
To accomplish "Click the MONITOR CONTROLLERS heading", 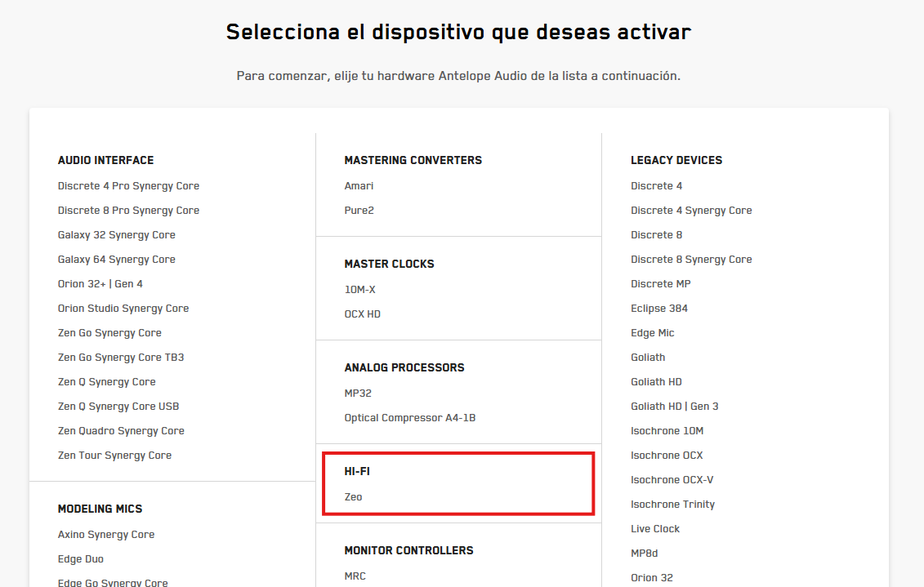I will tap(409, 550).
